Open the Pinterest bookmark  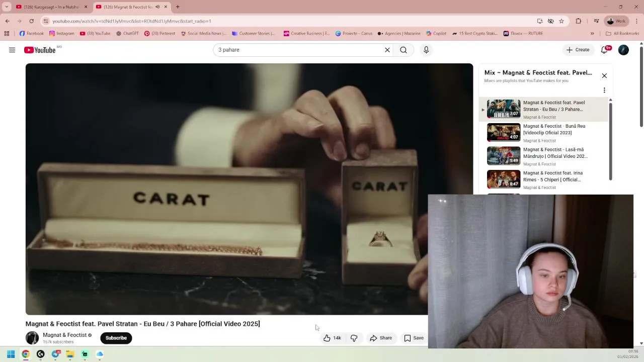[x=159, y=34]
